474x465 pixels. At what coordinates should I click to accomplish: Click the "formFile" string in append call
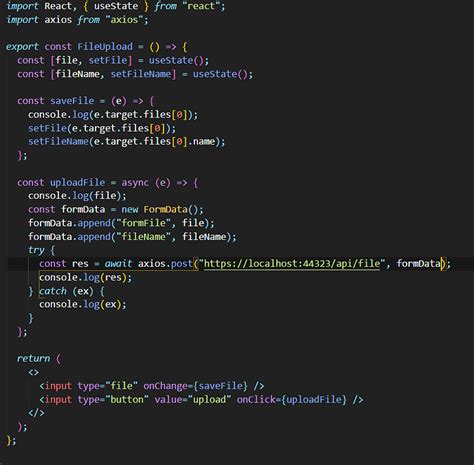tap(143, 223)
